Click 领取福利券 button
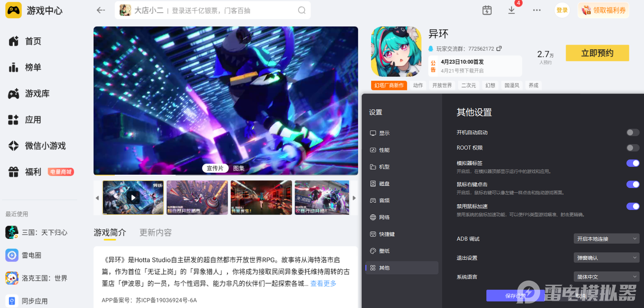Viewport: 644px width, 308px height. (603, 10)
